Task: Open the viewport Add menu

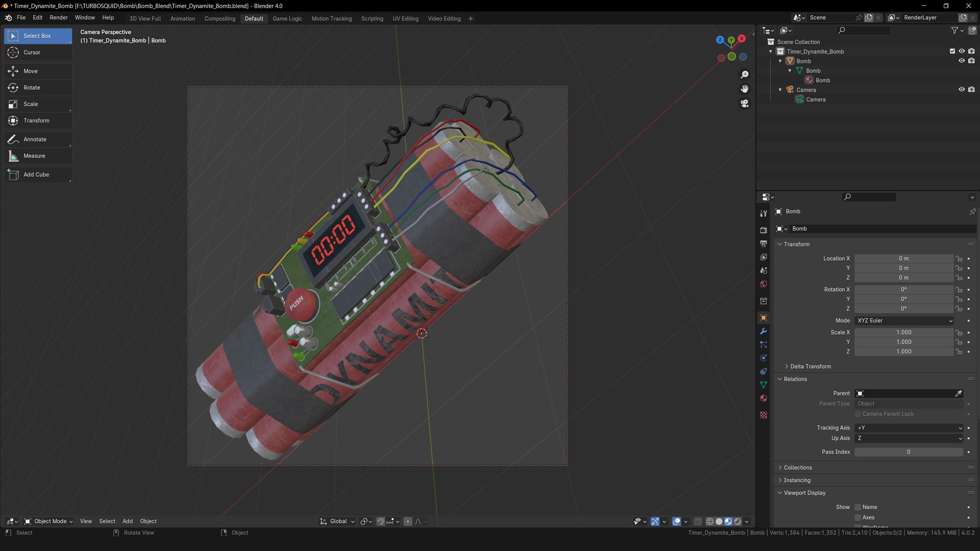Action: click(128, 521)
